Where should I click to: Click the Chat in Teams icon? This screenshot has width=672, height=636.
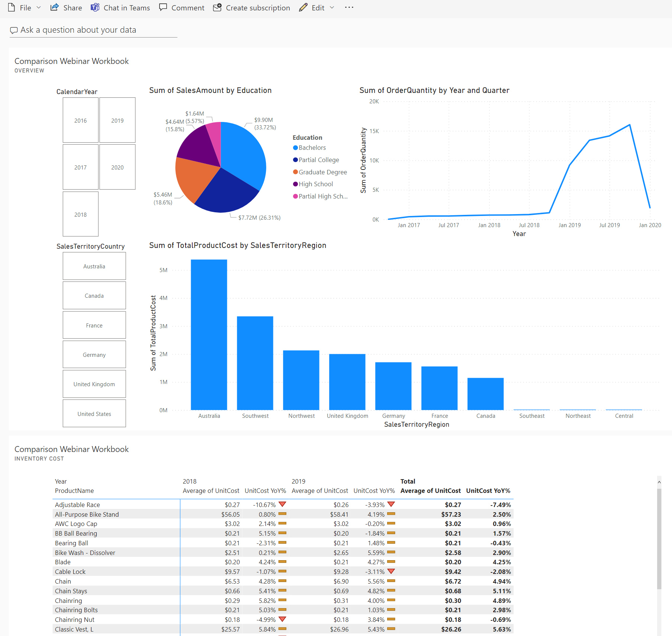(94, 7)
